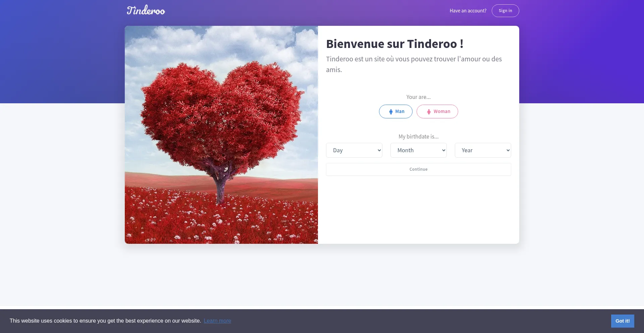Click the blue man figure icon
The height and width of the screenshot is (333, 644).
391,112
